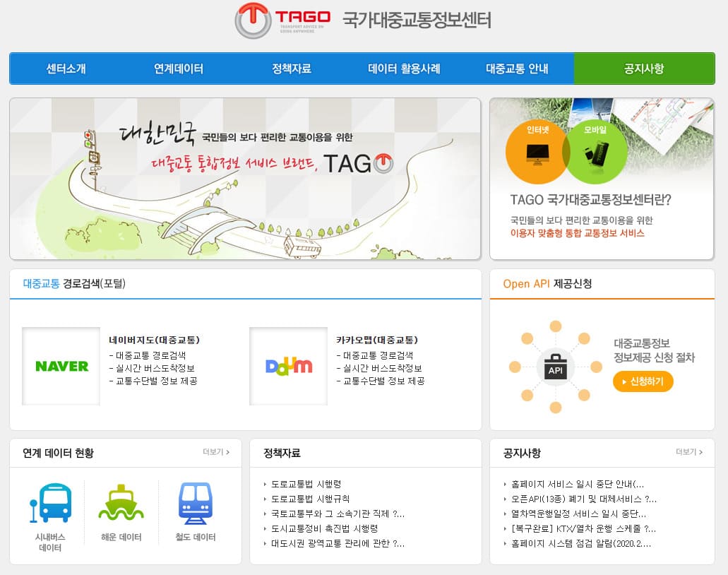Open 국토교통부와 그 소속기관 직제 item
The height and width of the screenshot is (575, 728).
338,514
